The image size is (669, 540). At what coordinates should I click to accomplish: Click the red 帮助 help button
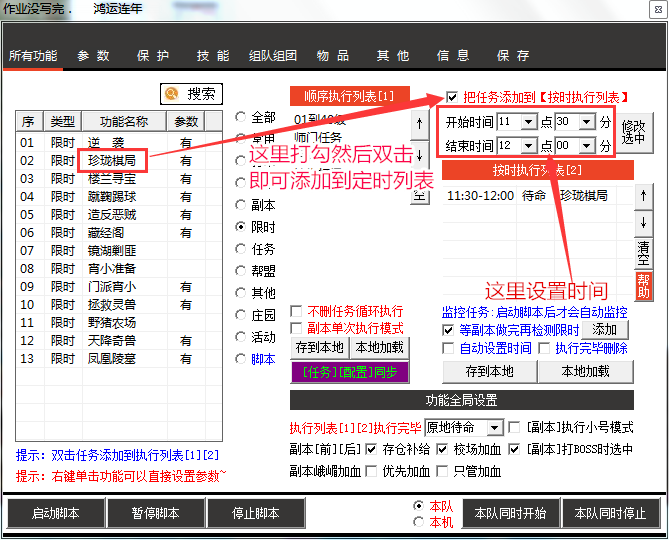tap(643, 285)
